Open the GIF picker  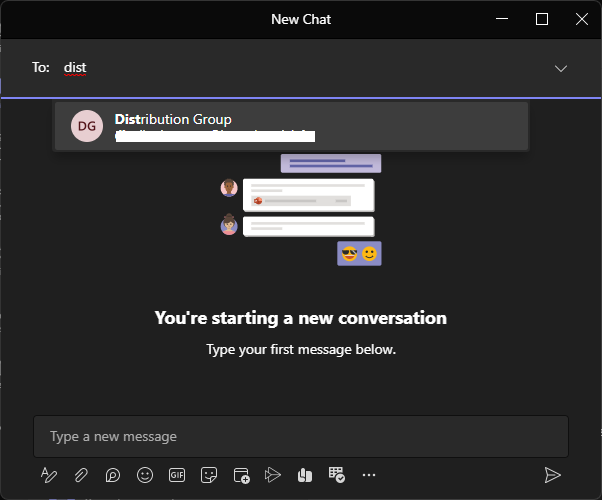pyautogui.click(x=177, y=474)
